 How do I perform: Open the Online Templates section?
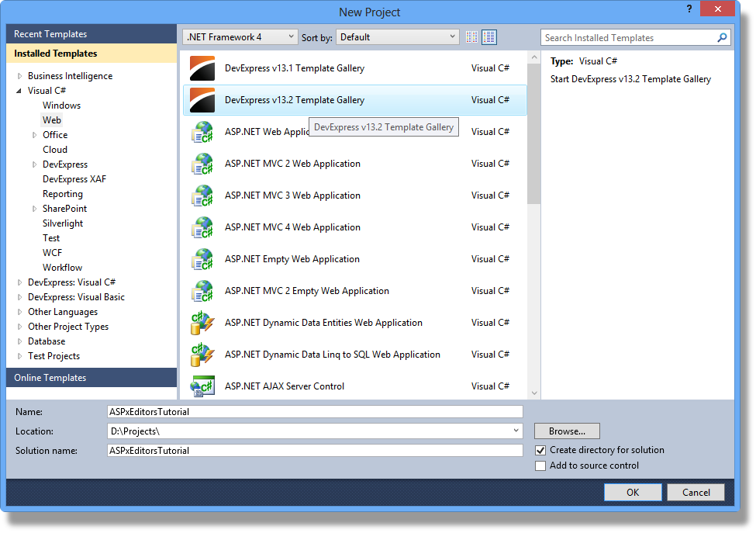(x=91, y=378)
